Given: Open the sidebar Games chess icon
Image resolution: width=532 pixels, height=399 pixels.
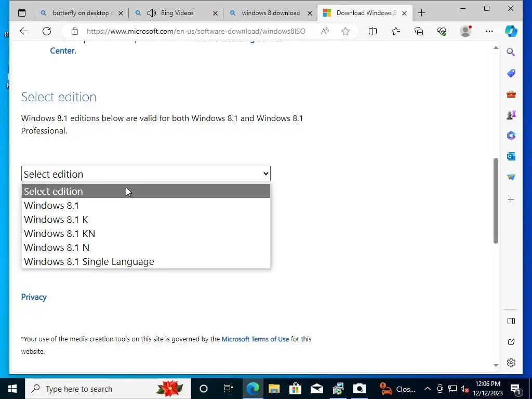Looking at the screenshot, I should (x=511, y=115).
